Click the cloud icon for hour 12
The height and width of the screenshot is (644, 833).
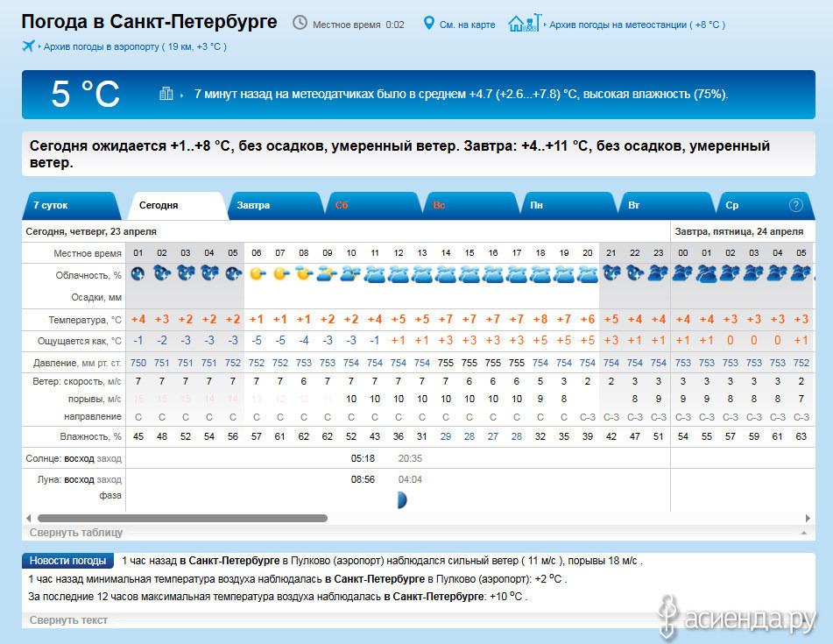click(399, 274)
